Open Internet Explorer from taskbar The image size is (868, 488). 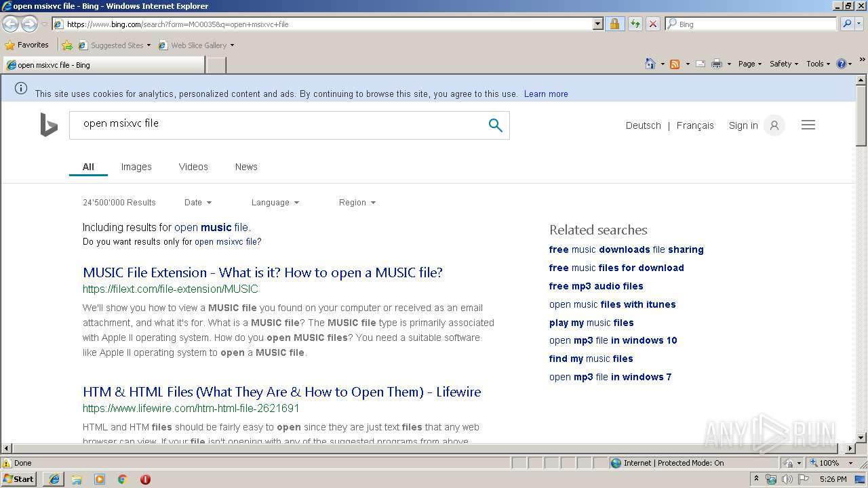[54, 479]
